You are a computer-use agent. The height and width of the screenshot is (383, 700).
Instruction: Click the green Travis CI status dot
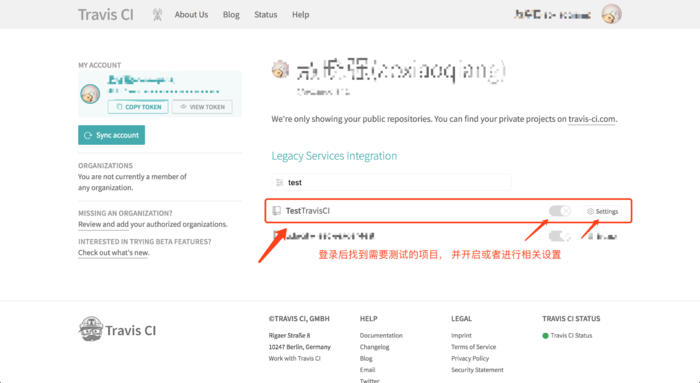pyautogui.click(x=545, y=336)
